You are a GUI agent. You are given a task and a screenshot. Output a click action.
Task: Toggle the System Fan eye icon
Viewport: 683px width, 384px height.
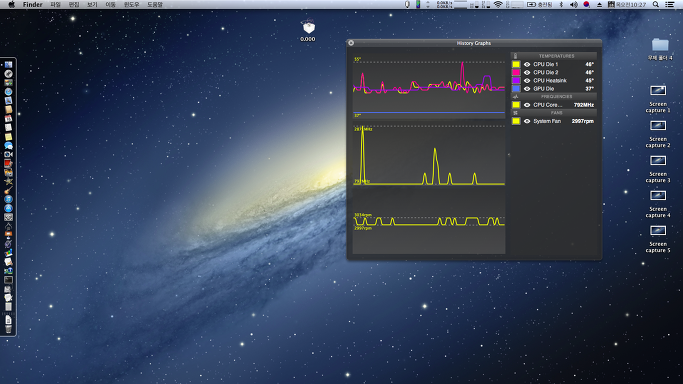[x=527, y=121]
